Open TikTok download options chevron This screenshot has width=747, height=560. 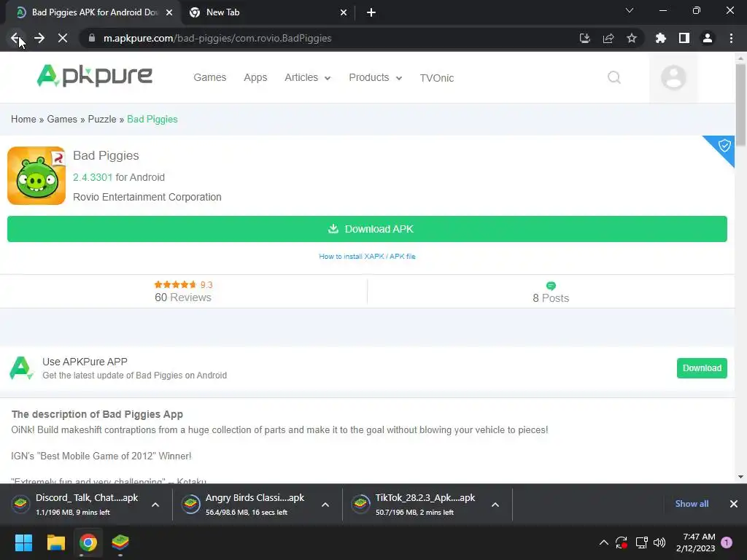495,505
